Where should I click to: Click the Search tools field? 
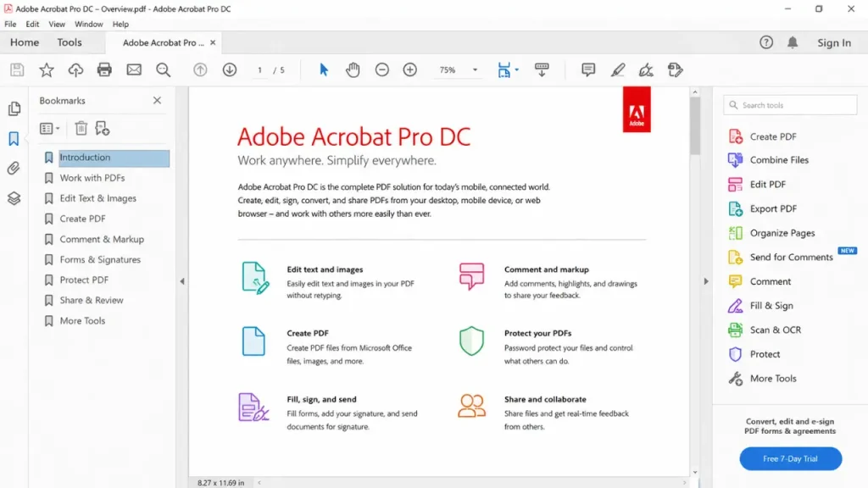coord(790,105)
